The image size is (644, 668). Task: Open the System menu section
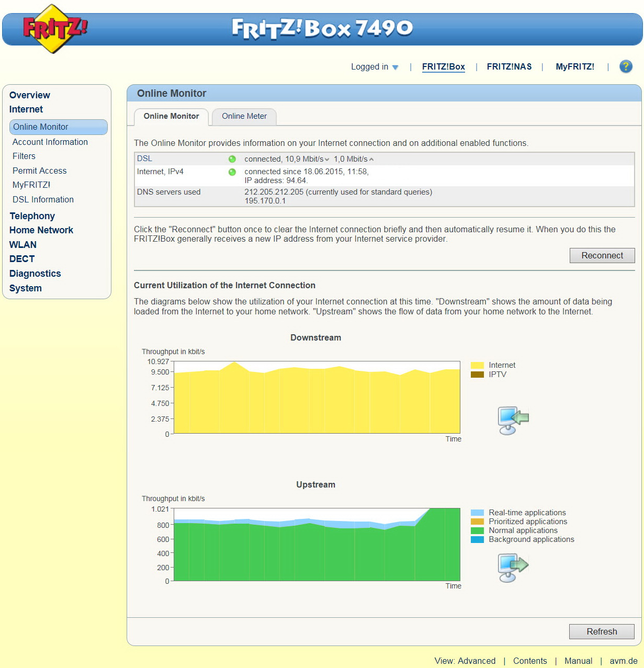tap(26, 288)
